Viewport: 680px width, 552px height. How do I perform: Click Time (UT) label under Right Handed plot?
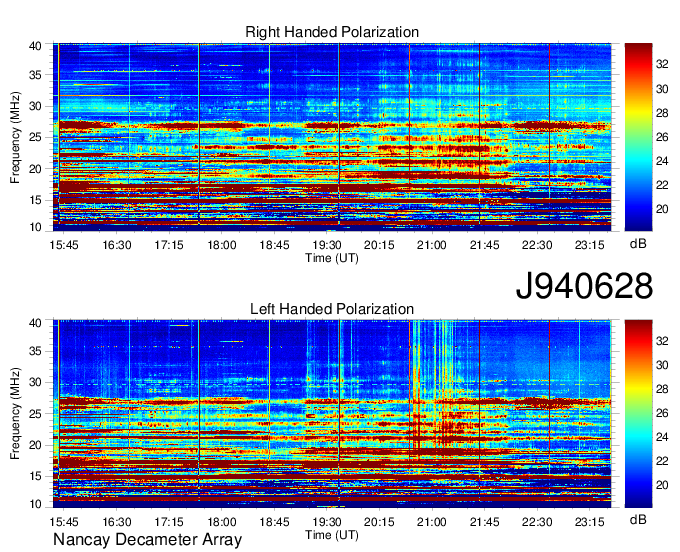[x=332, y=258]
